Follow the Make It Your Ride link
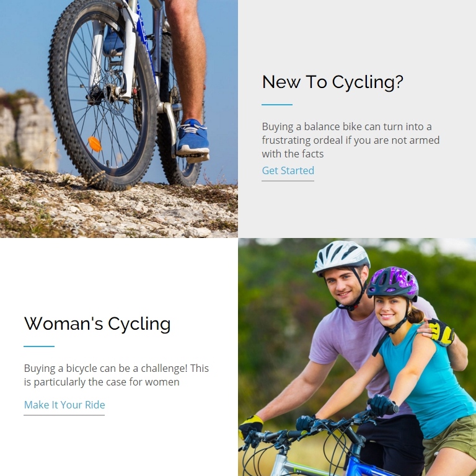 click(64, 405)
